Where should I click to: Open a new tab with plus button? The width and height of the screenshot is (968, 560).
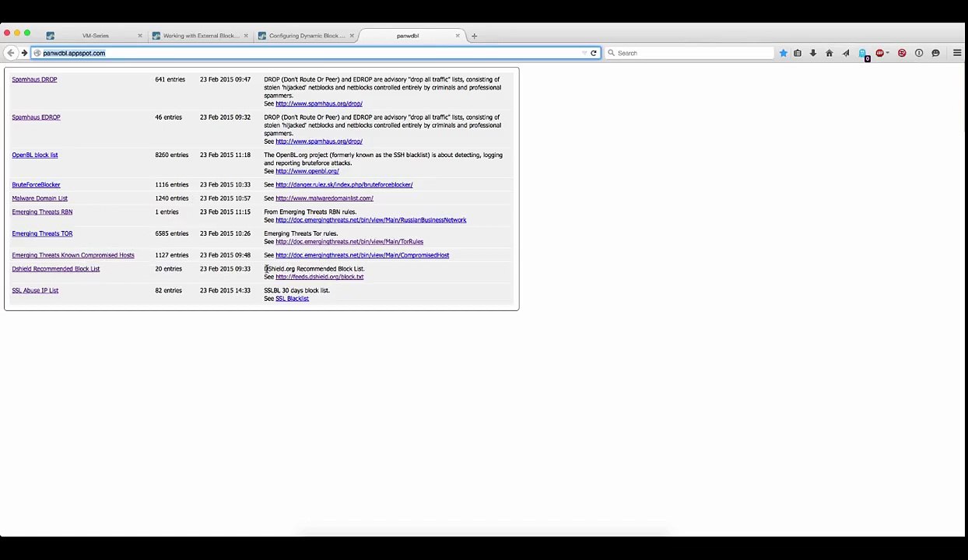474,36
